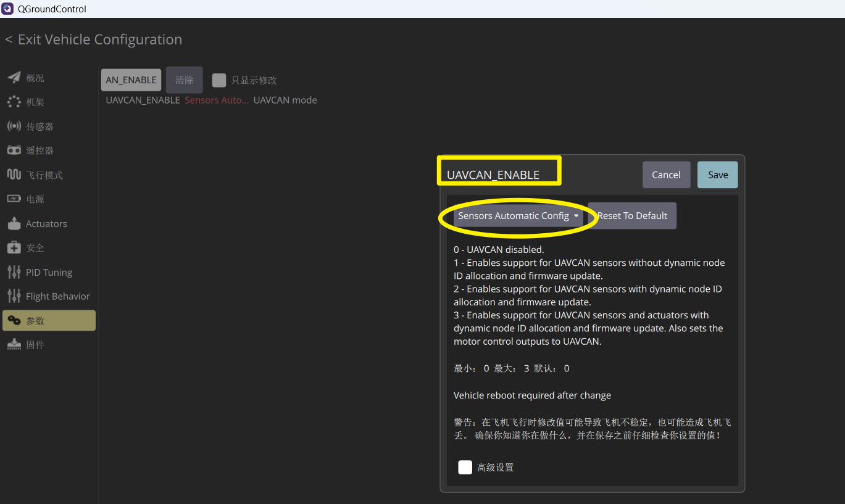Click the UAVCAN mode description text
This screenshot has height=504, width=845.
point(285,100)
